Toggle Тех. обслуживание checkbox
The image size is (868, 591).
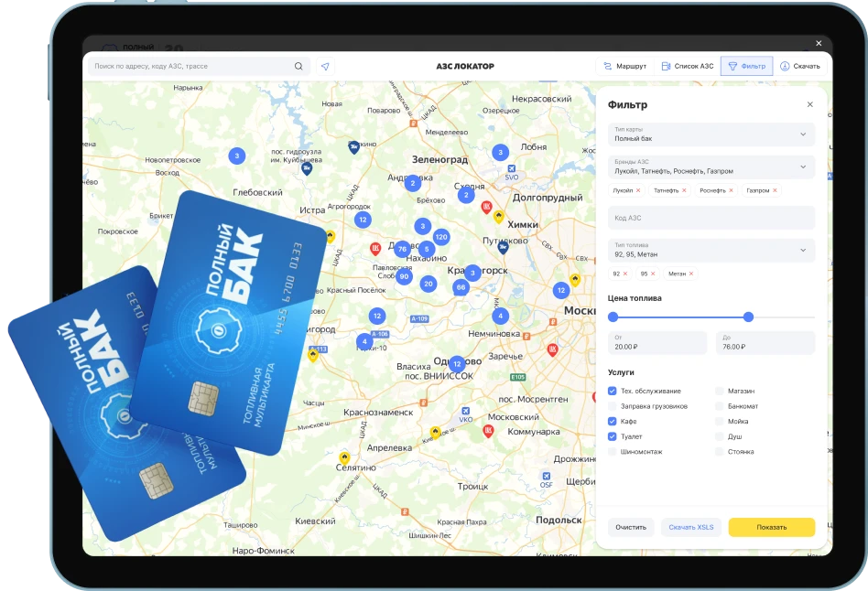pyautogui.click(x=612, y=391)
